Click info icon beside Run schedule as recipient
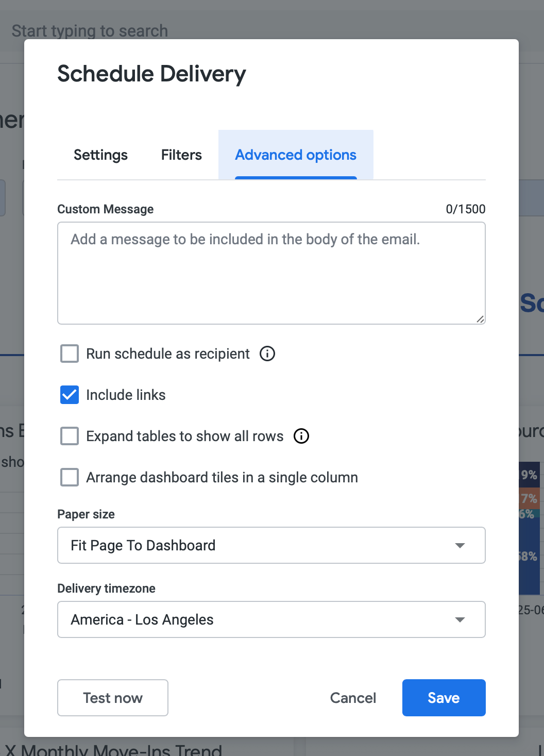The height and width of the screenshot is (756, 544). click(267, 354)
